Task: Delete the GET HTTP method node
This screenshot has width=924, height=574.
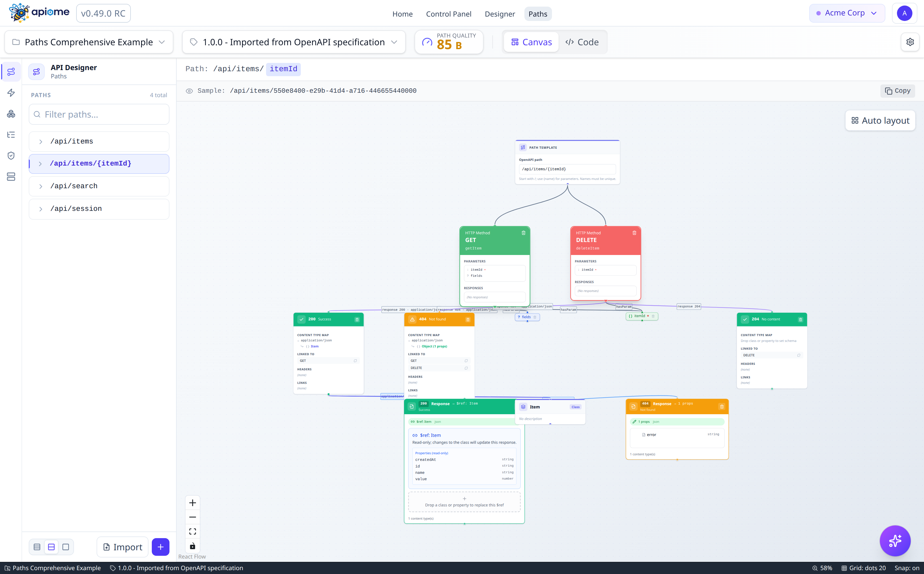Action: [524, 233]
